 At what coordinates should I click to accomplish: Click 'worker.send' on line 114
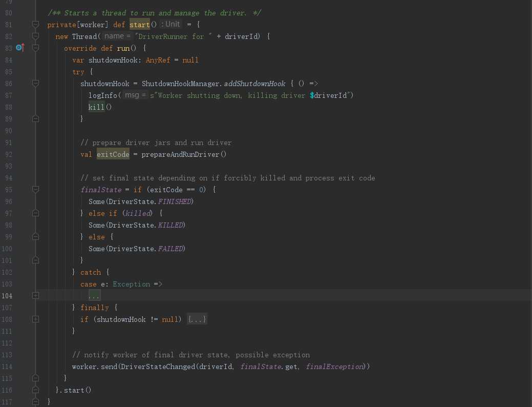[x=95, y=367]
